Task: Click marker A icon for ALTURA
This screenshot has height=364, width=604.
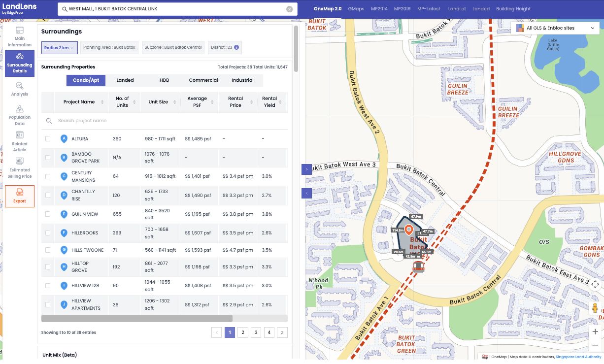Action: tap(64, 139)
